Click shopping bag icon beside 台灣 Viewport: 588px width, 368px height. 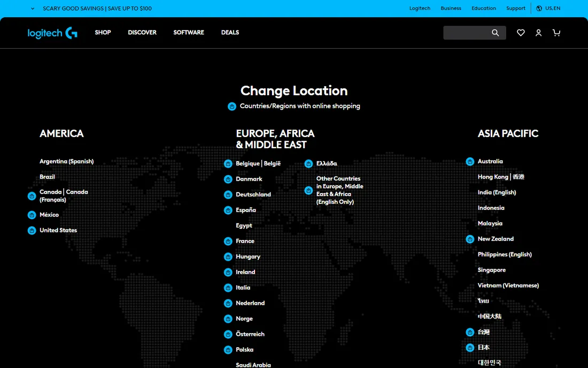(470, 332)
